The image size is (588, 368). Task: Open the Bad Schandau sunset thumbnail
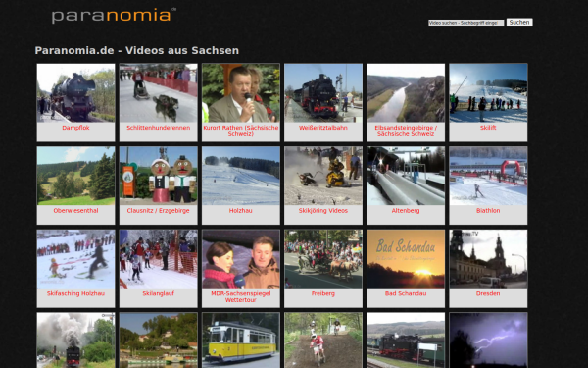click(406, 259)
